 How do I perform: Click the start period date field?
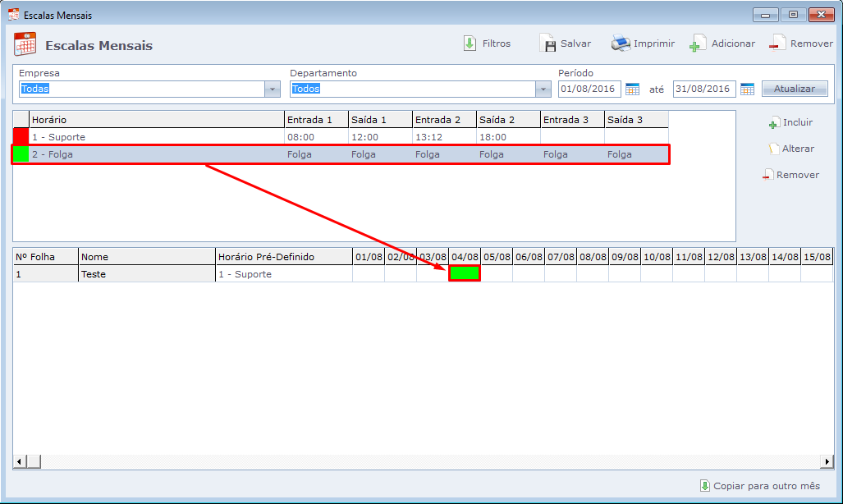coord(589,89)
